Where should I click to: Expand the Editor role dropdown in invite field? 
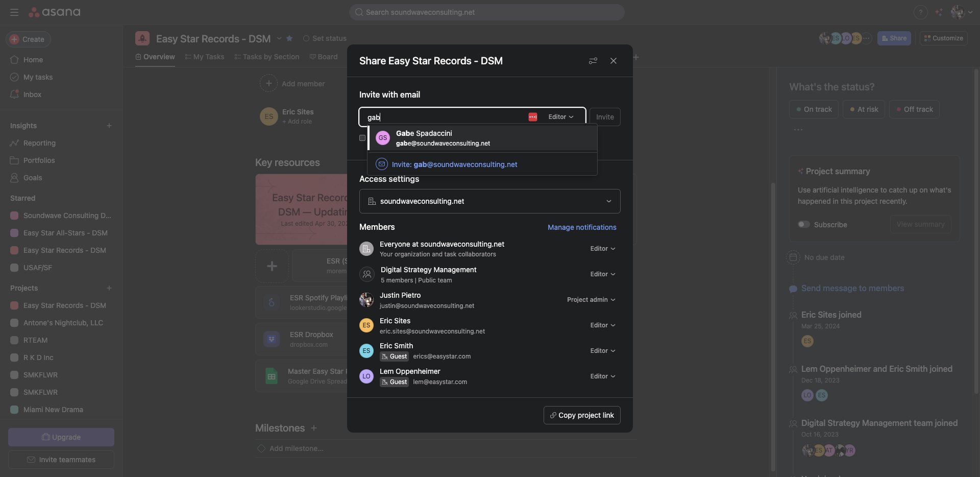560,117
